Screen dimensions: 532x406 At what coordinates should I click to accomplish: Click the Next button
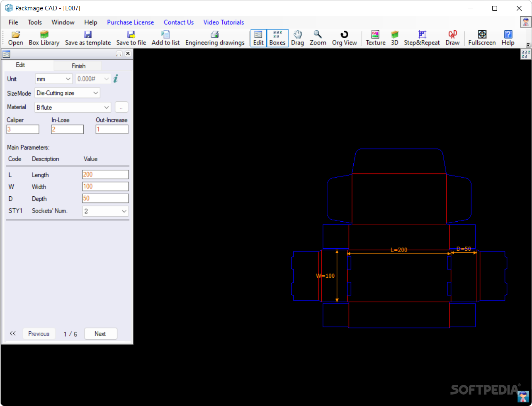100,334
